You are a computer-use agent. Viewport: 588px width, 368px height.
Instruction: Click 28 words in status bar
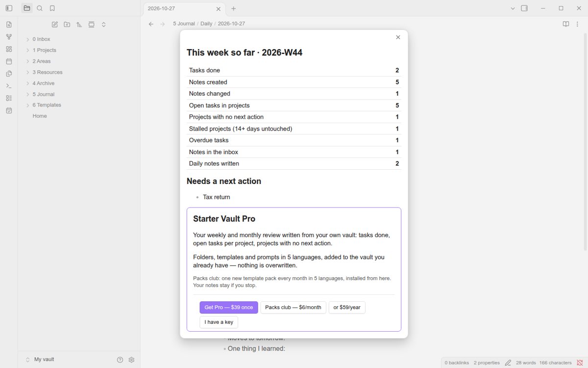pyautogui.click(x=526, y=363)
